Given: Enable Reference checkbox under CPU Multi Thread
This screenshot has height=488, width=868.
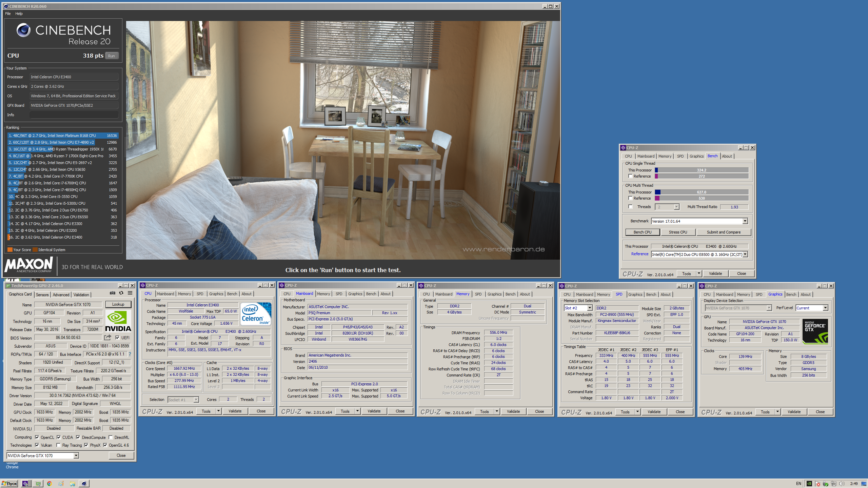Looking at the screenshot, I should (630, 198).
